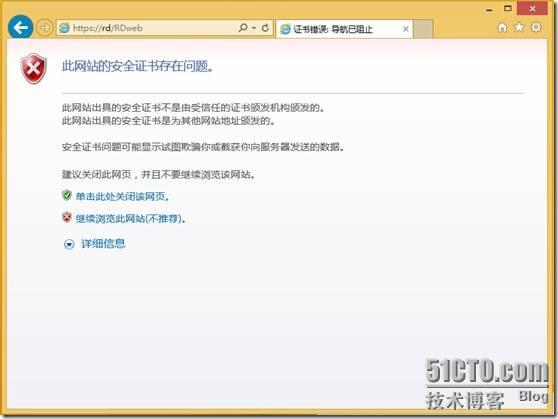Click the red shield icon beside continue link
The image size is (558, 419).
(67, 217)
